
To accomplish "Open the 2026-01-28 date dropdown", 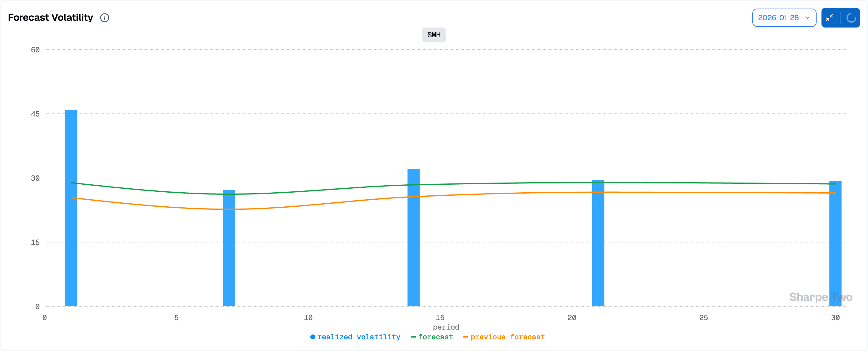I will [778, 18].
